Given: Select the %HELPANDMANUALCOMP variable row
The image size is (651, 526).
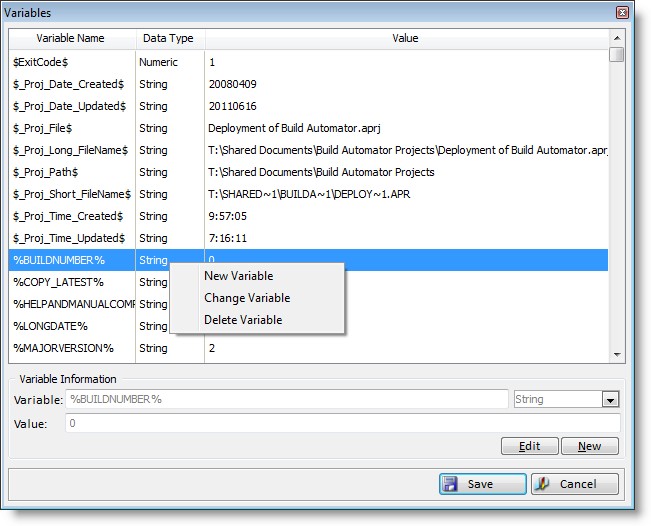Looking at the screenshot, I should (x=308, y=304).
